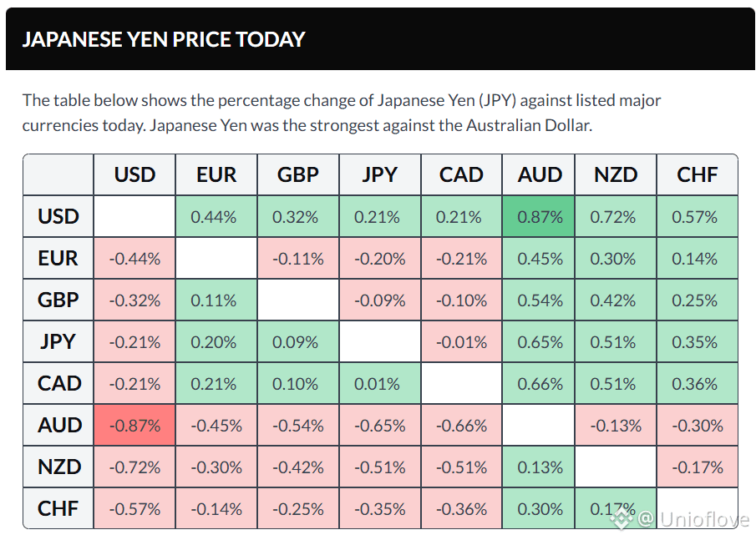756x540 pixels.
Task: Click the -0.11% cell in EUR row
Action: (298, 258)
